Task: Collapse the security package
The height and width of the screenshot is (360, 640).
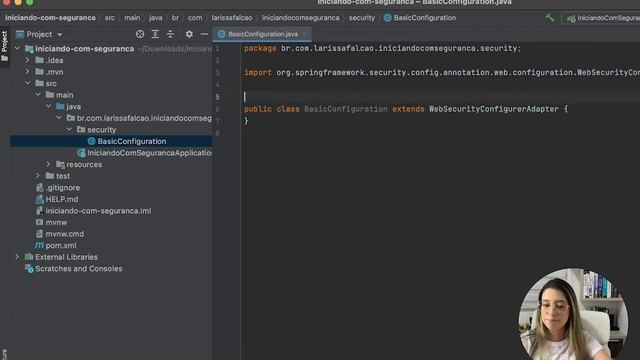Action: point(69,129)
